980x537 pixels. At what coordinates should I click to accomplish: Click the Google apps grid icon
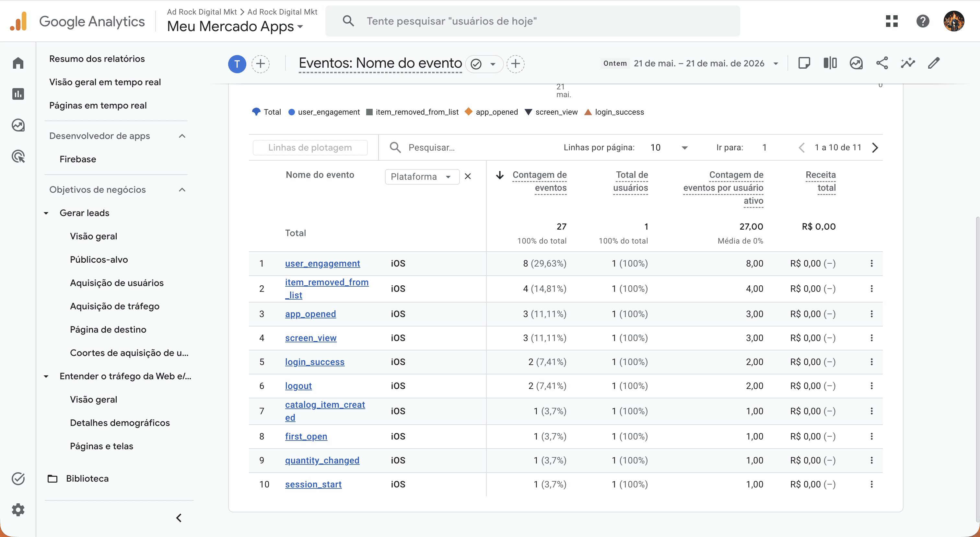click(x=892, y=21)
